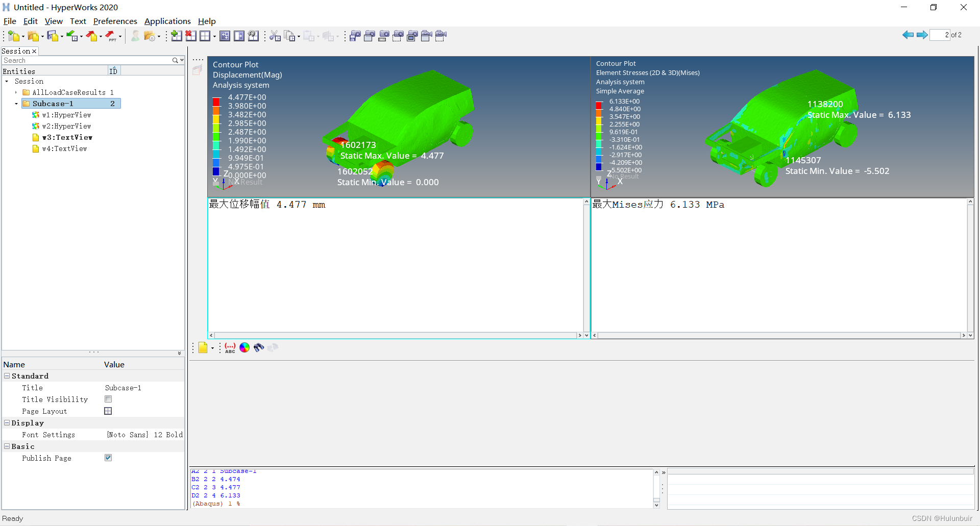
Task: Click in the browser Search field
Action: [x=87, y=60]
